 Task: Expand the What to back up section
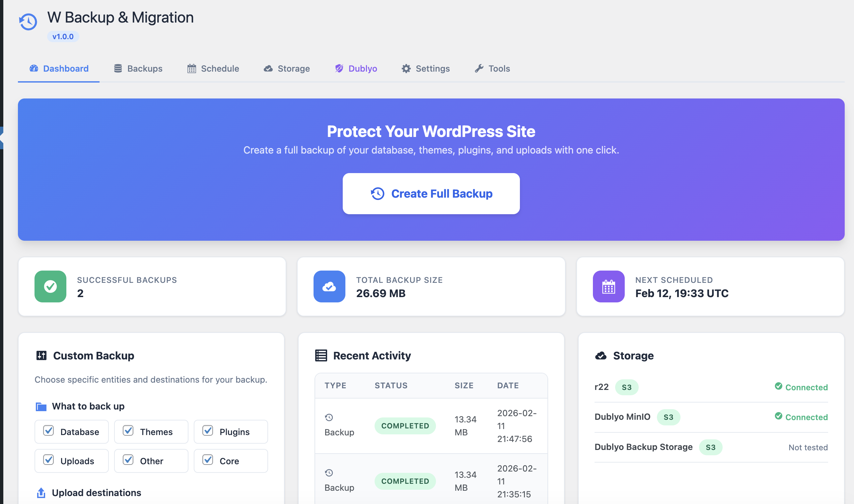(88, 406)
